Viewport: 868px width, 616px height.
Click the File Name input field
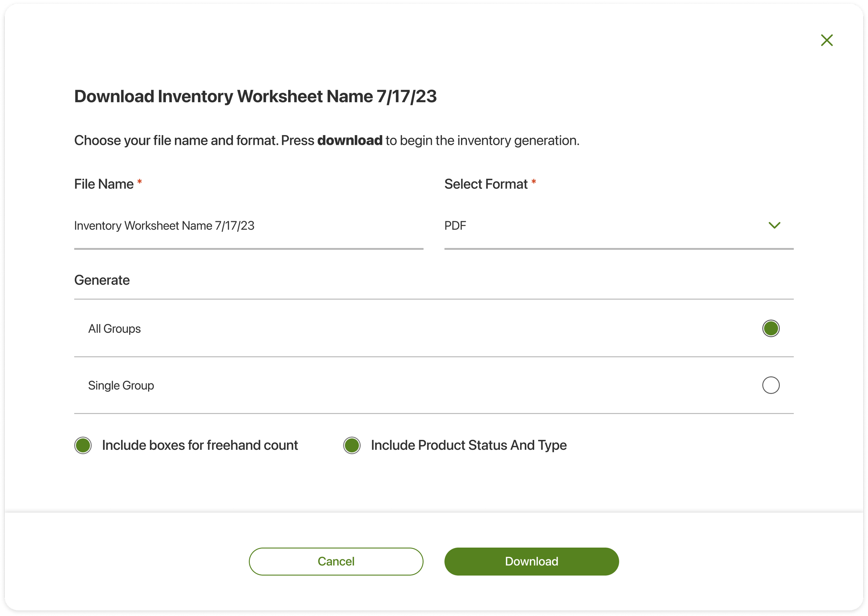tap(249, 226)
